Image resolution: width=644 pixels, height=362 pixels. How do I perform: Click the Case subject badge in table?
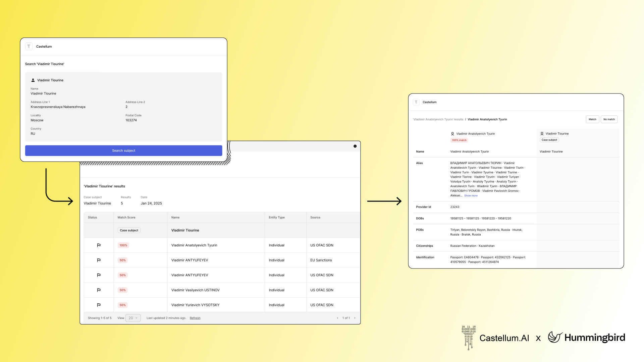(129, 230)
